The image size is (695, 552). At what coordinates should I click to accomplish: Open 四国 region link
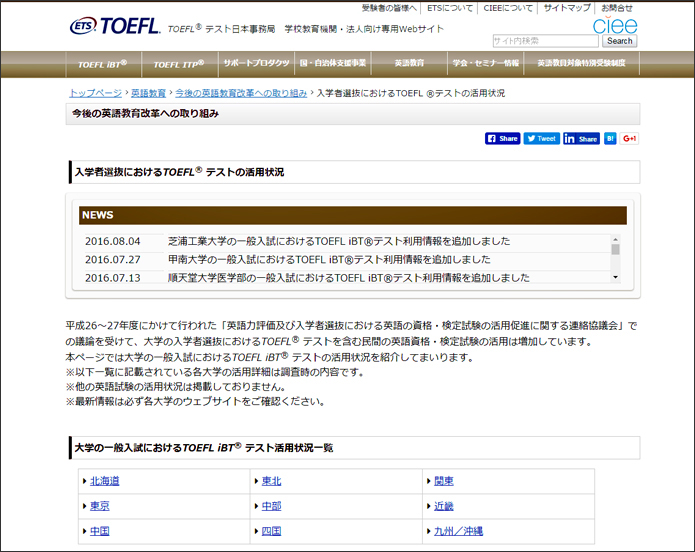click(x=271, y=531)
